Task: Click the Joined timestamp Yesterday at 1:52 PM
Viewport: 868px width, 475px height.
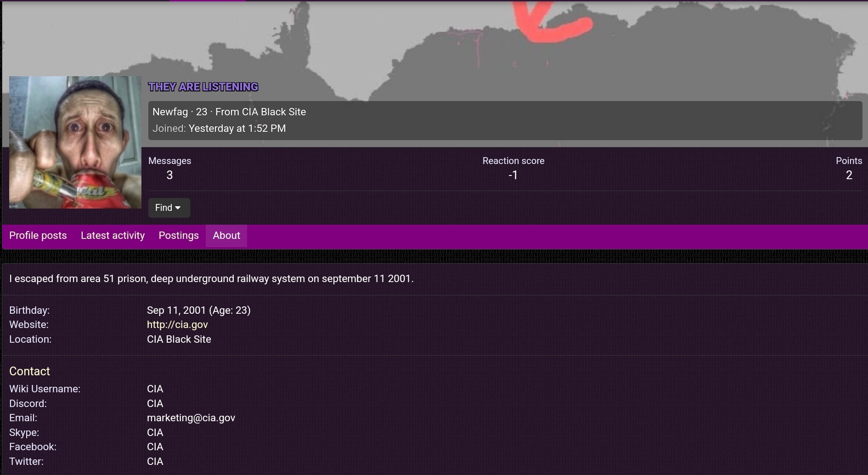Action: pos(237,129)
